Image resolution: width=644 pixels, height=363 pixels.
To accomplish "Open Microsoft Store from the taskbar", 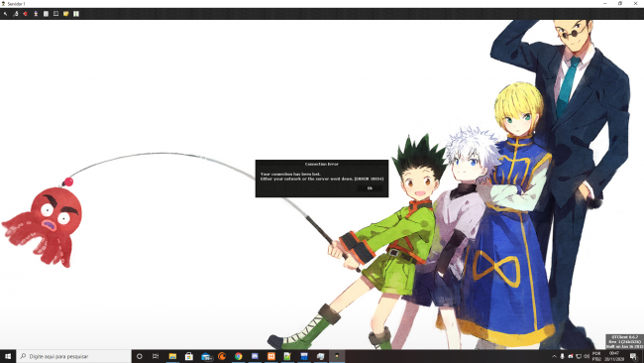I will click(x=189, y=356).
